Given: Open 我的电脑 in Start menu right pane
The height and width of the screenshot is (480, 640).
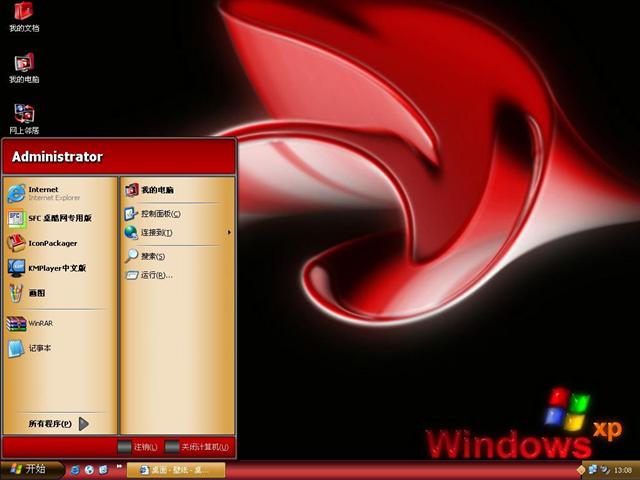Looking at the screenshot, I should pos(177,190).
